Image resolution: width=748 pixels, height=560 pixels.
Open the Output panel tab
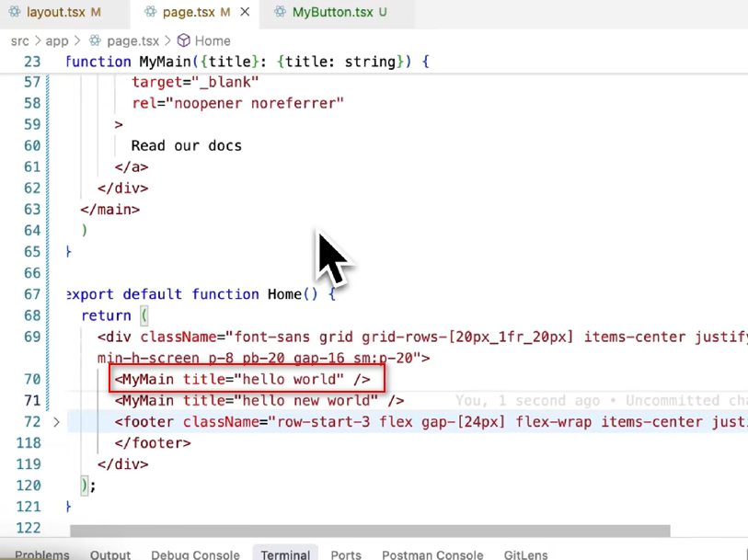[110, 554]
